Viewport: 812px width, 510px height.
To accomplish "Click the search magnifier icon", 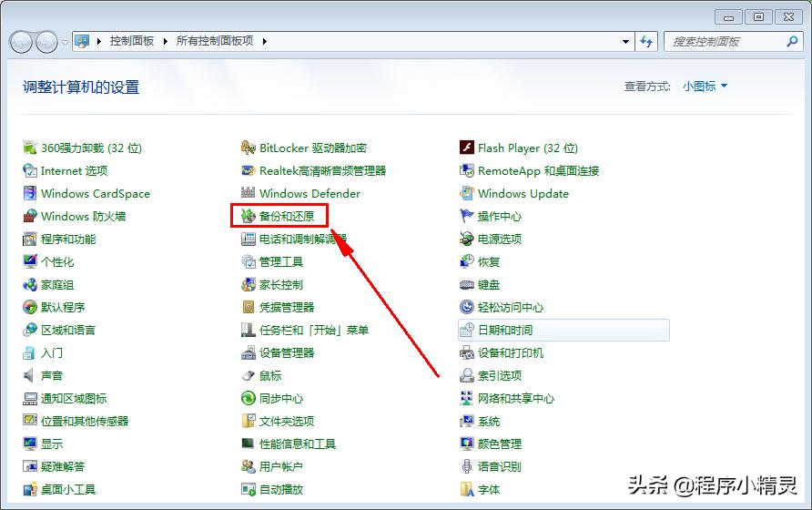I will point(792,42).
